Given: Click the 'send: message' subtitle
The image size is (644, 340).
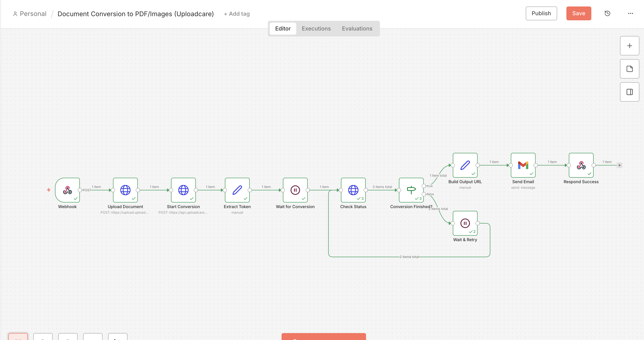Looking at the screenshot, I should tap(523, 188).
